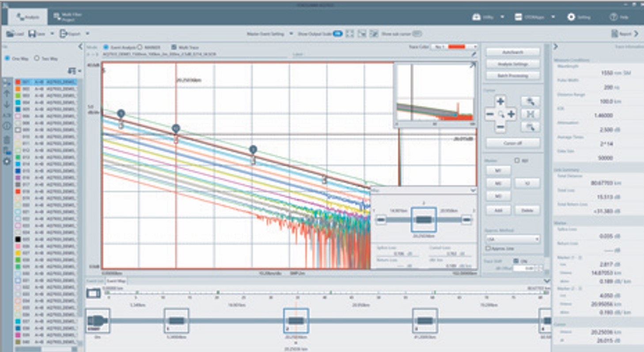Click the right plus zoom button in Cursor pad
The width and height of the screenshot is (644, 352).
(x=511, y=114)
